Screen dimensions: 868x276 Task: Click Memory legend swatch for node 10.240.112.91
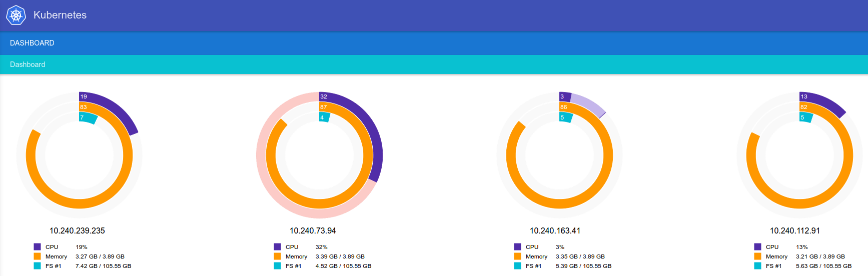pyautogui.click(x=757, y=256)
